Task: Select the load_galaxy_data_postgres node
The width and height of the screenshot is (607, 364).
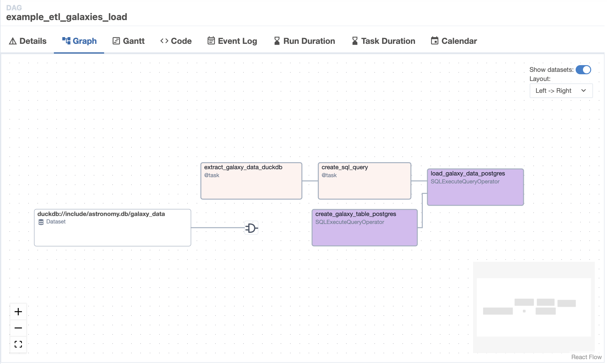Action: pos(475,187)
